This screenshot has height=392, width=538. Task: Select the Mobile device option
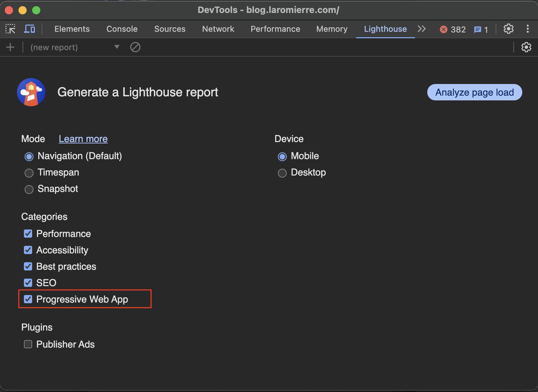[x=282, y=156]
